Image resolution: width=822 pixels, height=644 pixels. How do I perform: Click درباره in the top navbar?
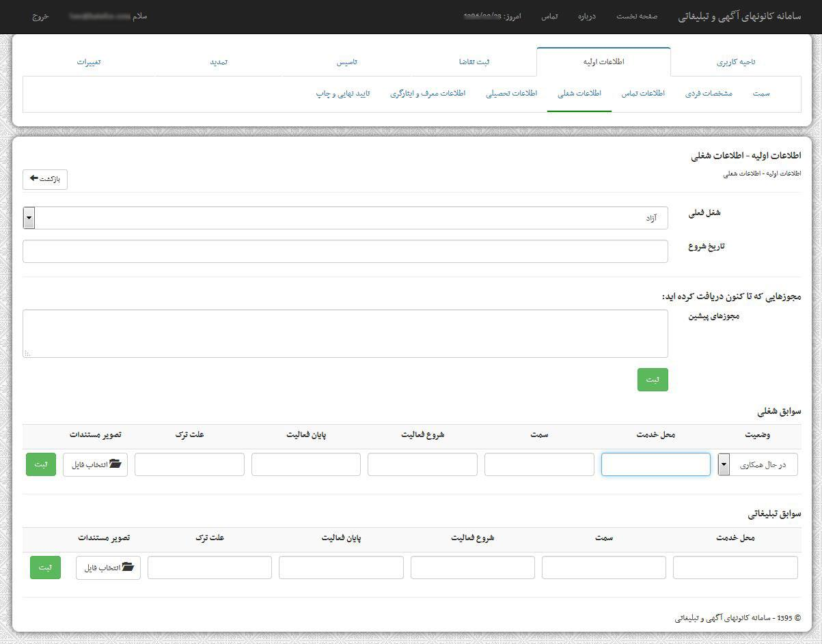click(x=586, y=16)
